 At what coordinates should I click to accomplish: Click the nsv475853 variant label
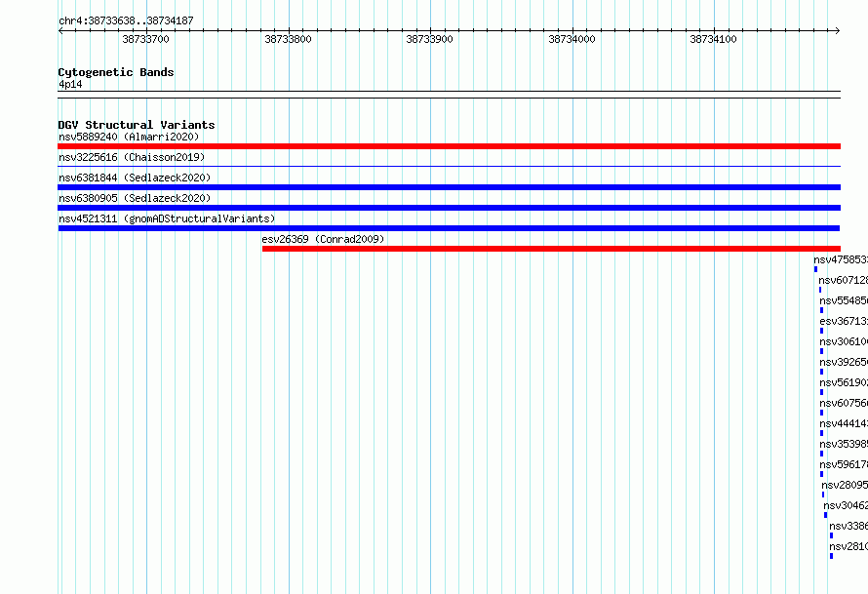pos(841,259)
